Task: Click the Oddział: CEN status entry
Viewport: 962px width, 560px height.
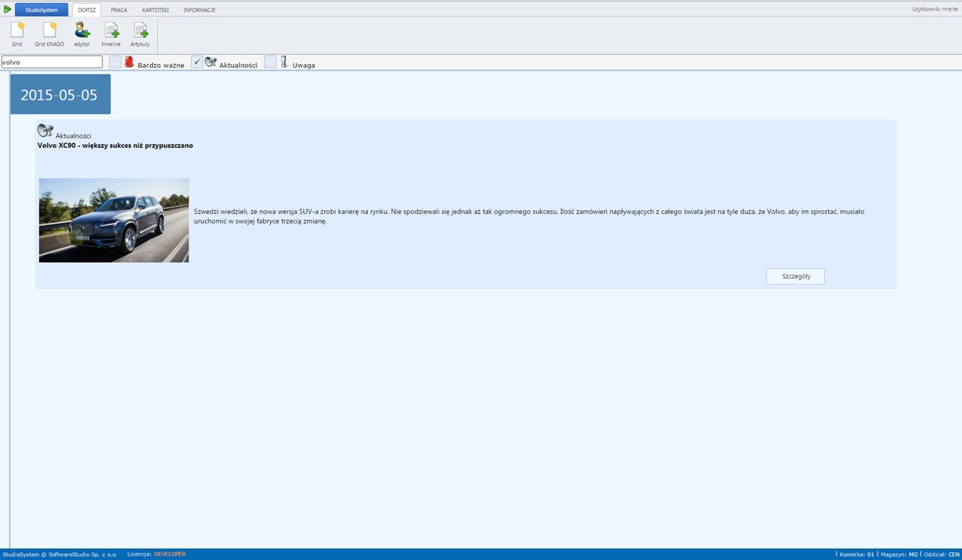Action: (x=942, y=554)
